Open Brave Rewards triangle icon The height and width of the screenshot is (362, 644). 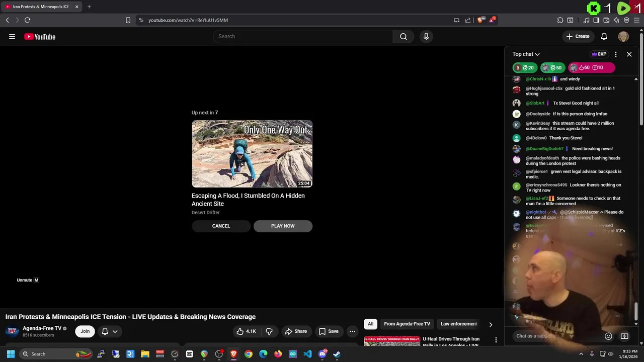click(492, 20)
